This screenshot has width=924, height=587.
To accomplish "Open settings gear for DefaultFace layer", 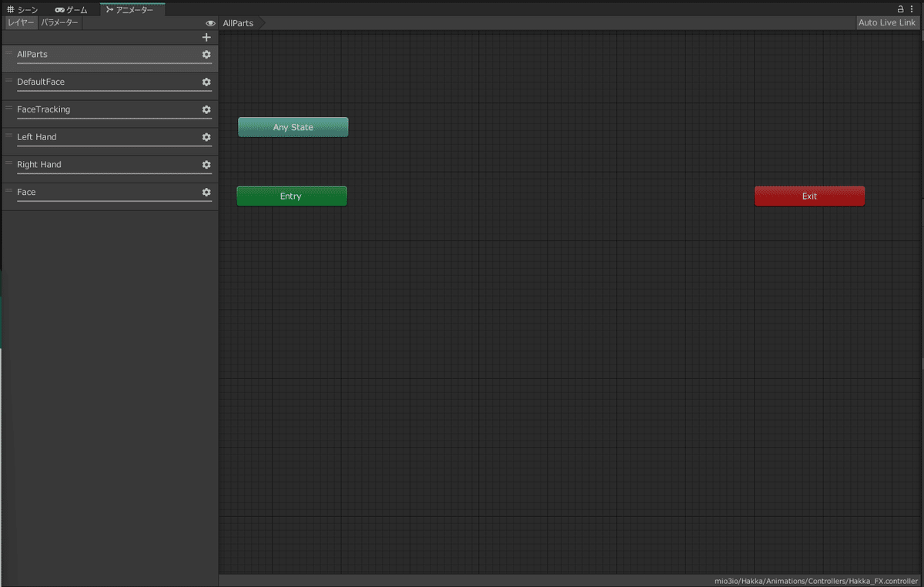I will (x=206, y=82).
